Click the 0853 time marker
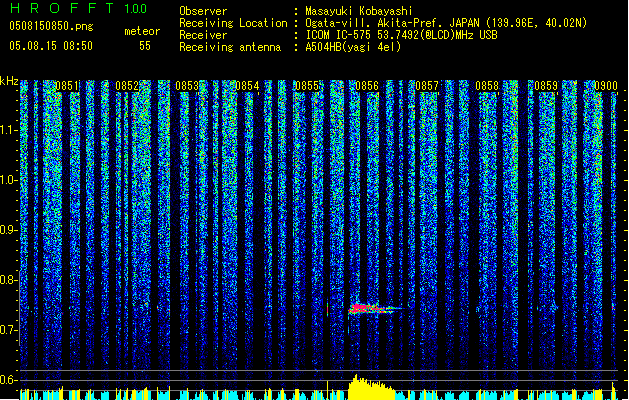This screenshot has width=629, height=400. point(187,86)
